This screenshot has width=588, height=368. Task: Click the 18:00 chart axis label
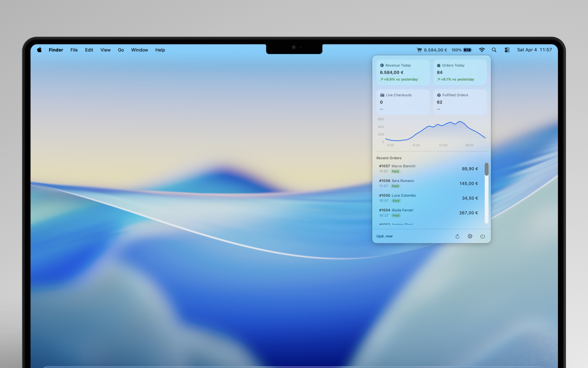point(469,145)
